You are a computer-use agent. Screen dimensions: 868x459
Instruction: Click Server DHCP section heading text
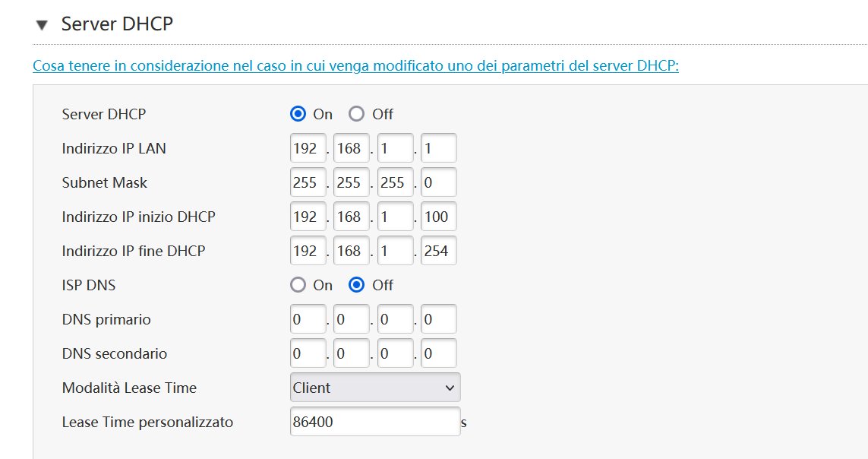[117, 24]
